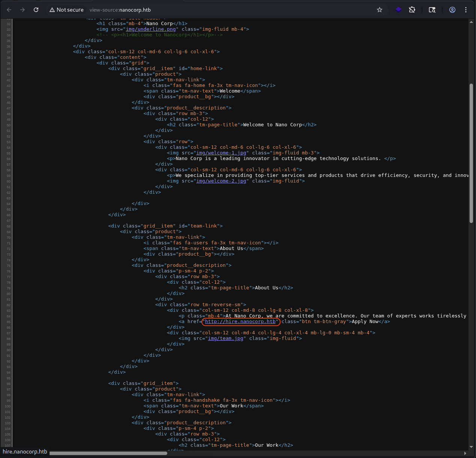Open the img/welcome-2.jpg link
Image resolution: width=476 pixels, height=458 pixels.
(221, 181)
